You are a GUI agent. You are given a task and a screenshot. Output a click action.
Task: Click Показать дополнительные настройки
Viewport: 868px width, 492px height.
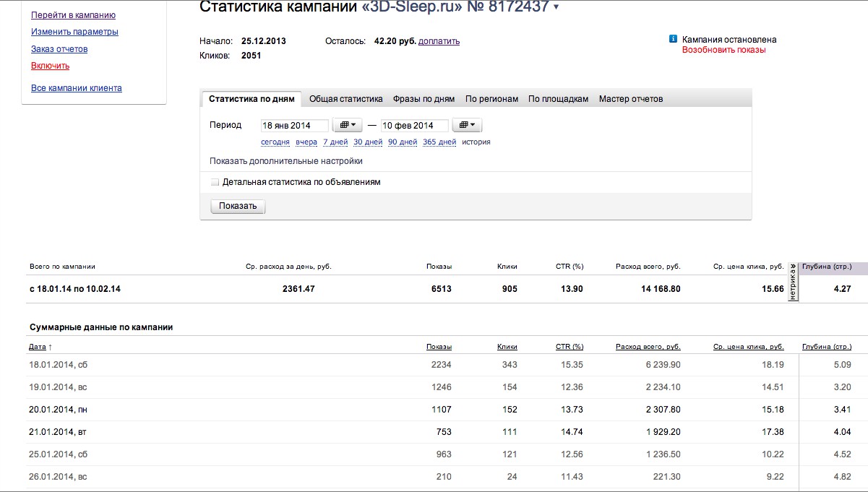click(286, 161)
